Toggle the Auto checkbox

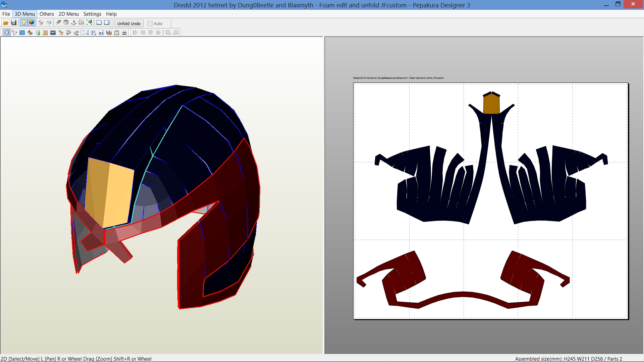point(150,23)
